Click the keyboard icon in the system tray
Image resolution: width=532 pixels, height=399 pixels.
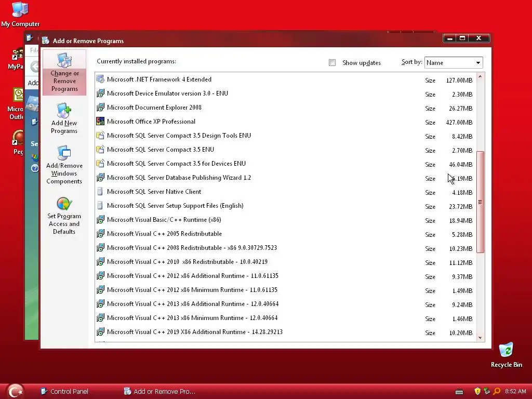pyautogui.click(x=459, y=392)
